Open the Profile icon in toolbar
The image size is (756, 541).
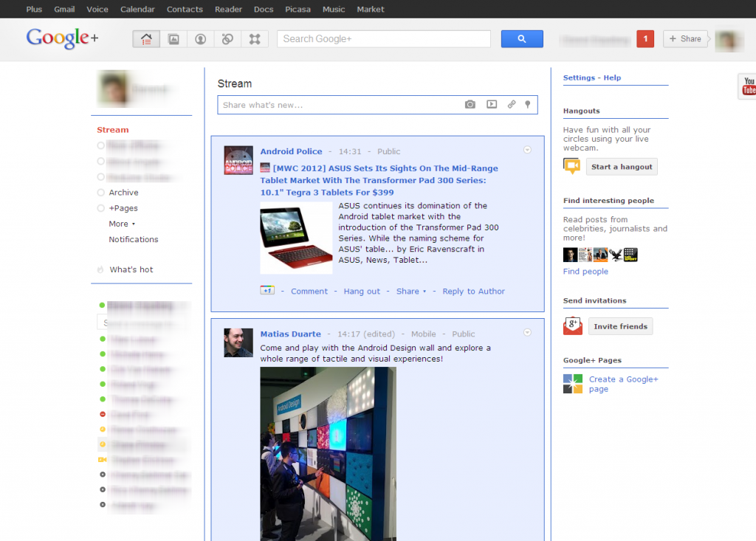[201, 39]
